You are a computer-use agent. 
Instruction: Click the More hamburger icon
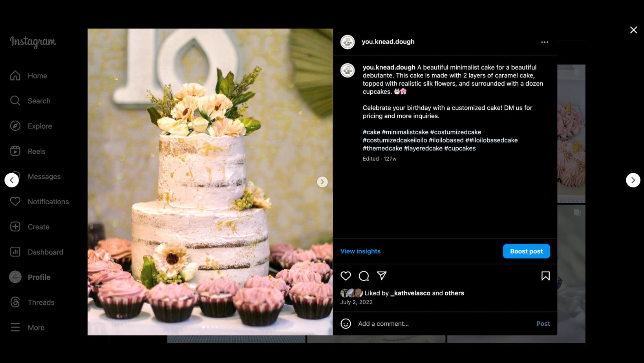[15, 327]
